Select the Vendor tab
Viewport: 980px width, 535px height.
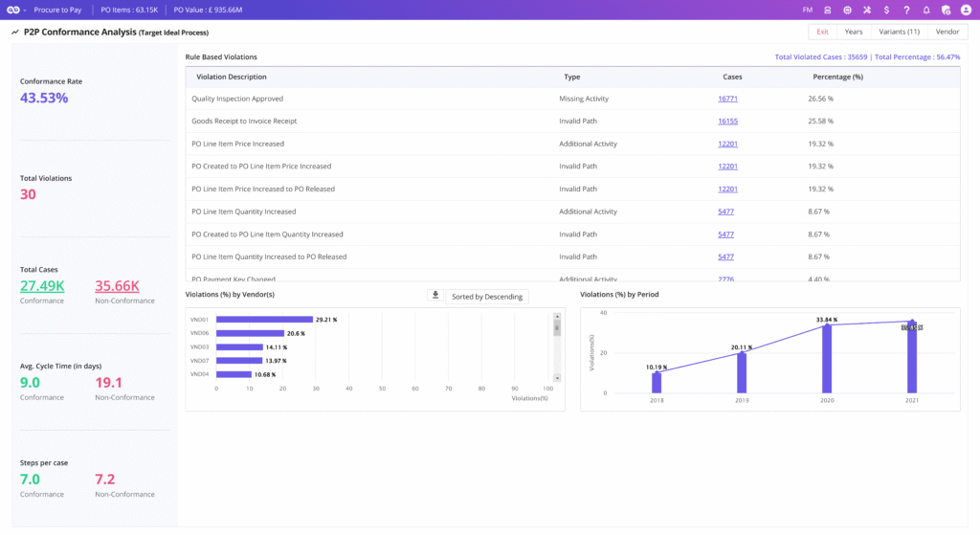click(x=947, y=32)
